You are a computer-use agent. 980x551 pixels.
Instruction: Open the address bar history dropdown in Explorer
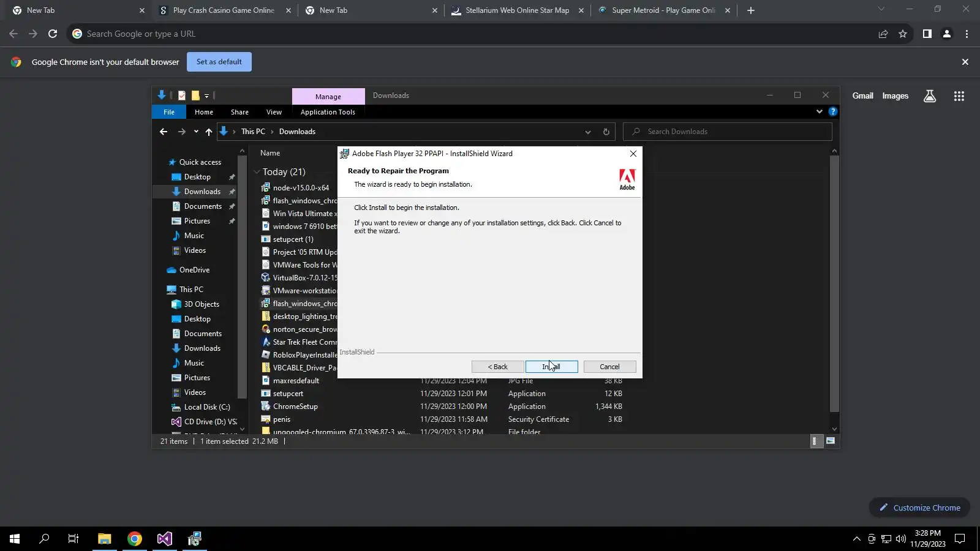tap(588, 132)
